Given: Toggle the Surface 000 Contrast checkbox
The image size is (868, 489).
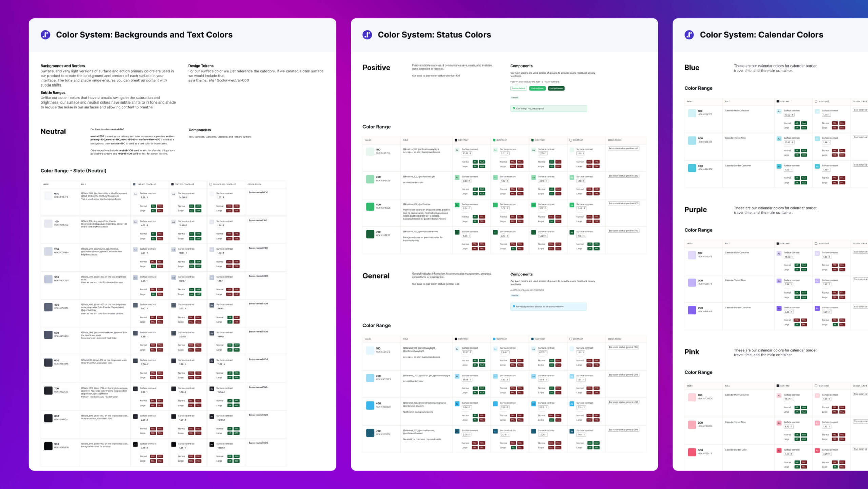Looking at the screenshot, I should (211, 184).
